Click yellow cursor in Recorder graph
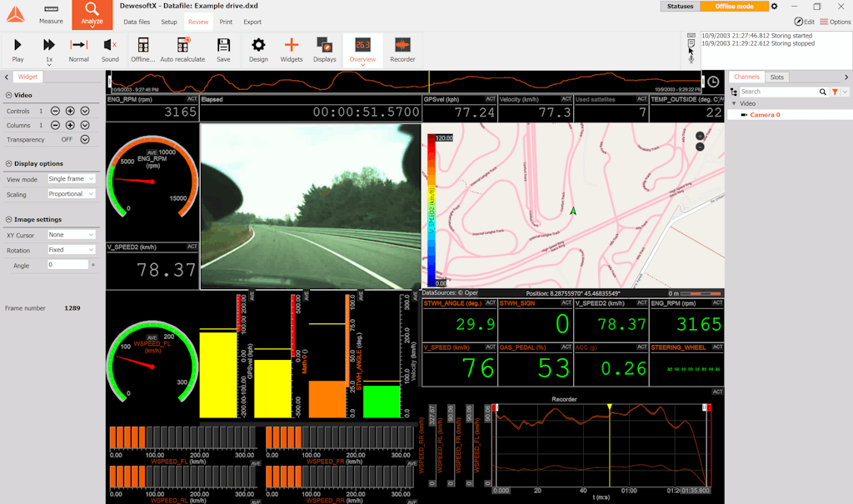This screenshot has height=504, width=853. (609, 445)
